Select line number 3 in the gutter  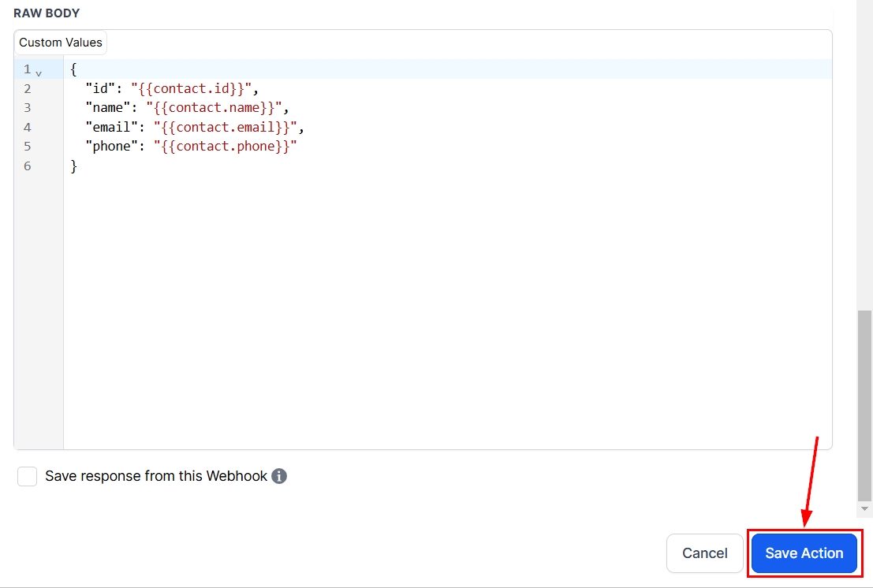click(28, 108)
